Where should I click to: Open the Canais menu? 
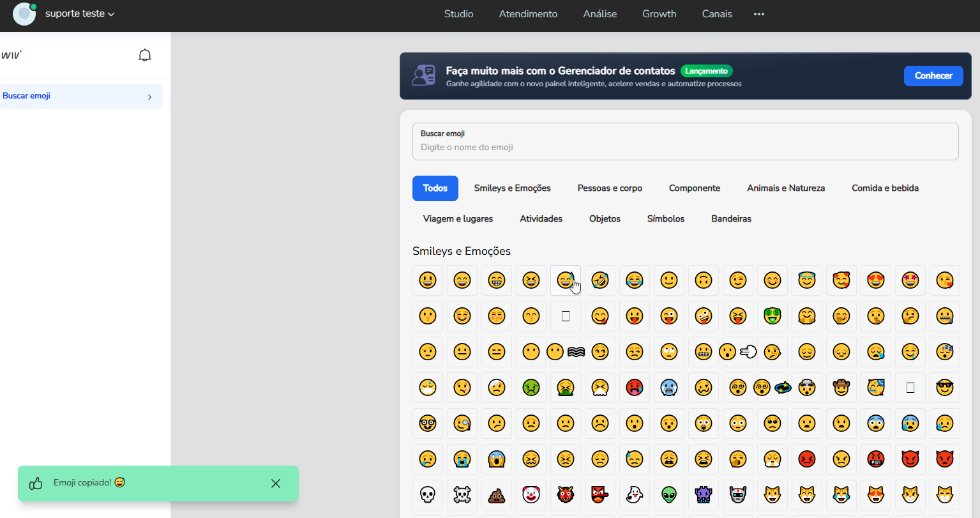[717, 14]
